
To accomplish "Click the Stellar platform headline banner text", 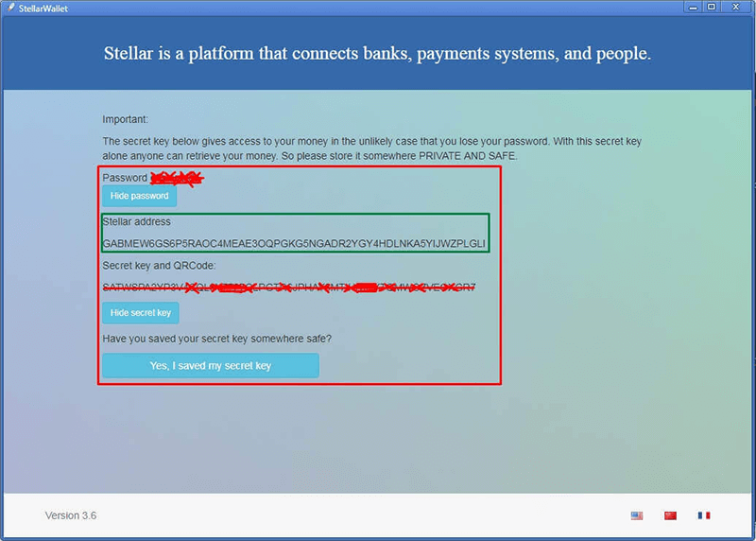I will pos(377,53).
